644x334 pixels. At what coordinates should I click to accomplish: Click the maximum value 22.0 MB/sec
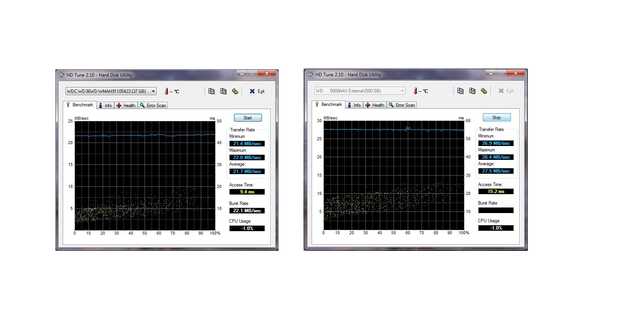pos(247,158)
